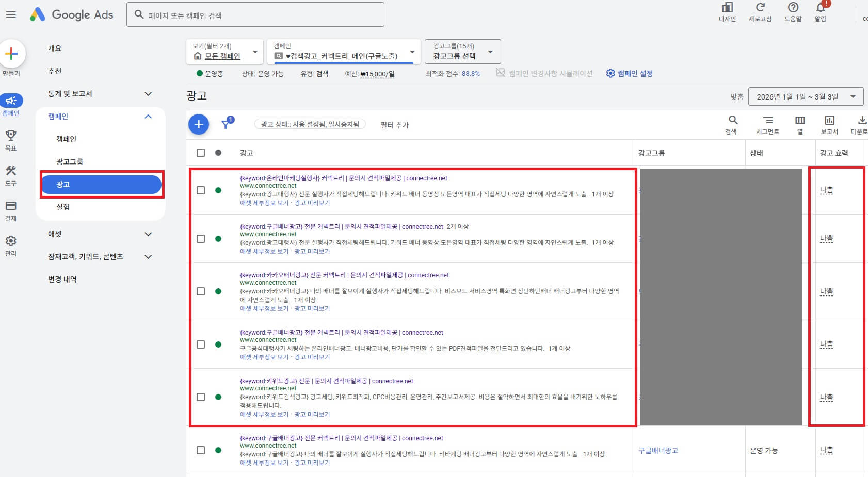This screenshot has height=477, width=868.
Task: Open the filter funnel icon
Action: click(x=226, y=124)
